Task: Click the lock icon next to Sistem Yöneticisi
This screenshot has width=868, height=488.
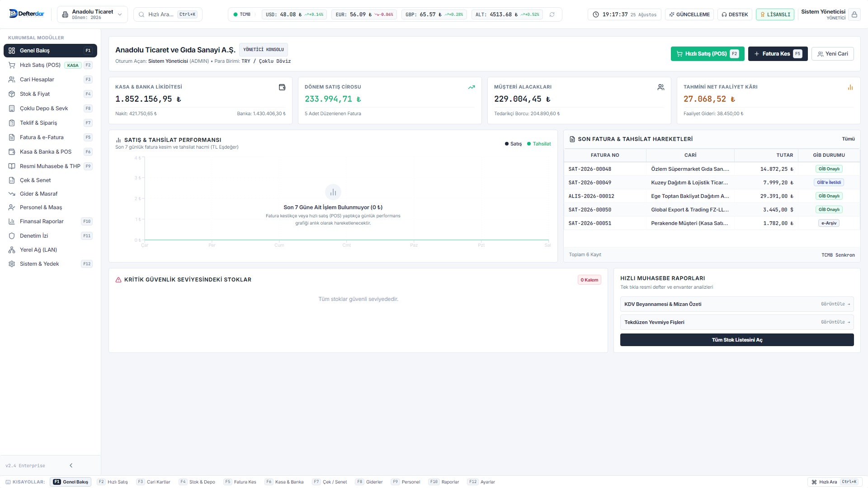Action: click(854, 14)
